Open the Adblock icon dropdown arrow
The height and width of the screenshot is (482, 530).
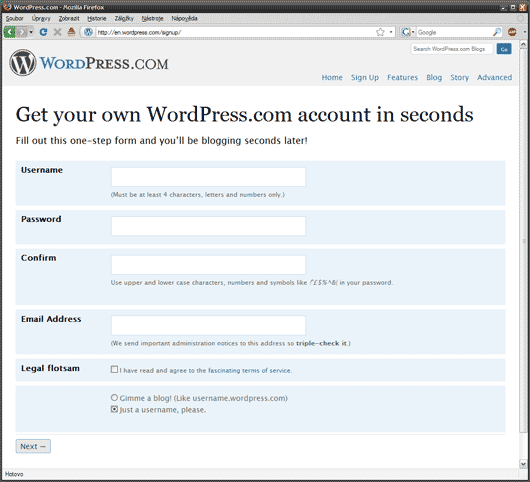tap(525, 32)
